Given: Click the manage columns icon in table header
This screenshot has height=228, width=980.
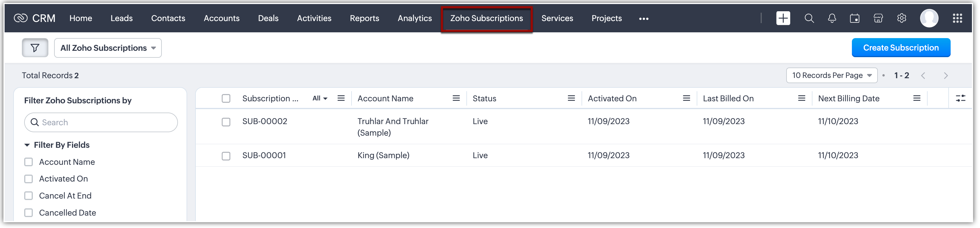Looking at the screenshot, I should pyautogui.click(x=960, y=98).
